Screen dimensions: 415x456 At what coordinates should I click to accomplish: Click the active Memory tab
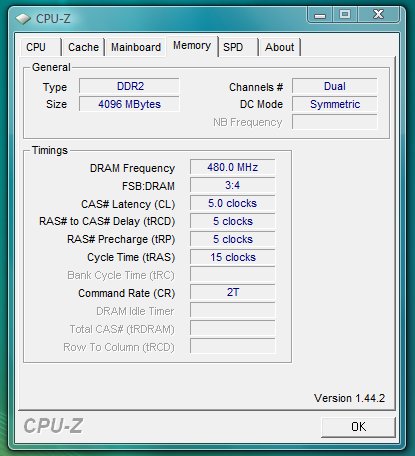click(x=192, y=46)
